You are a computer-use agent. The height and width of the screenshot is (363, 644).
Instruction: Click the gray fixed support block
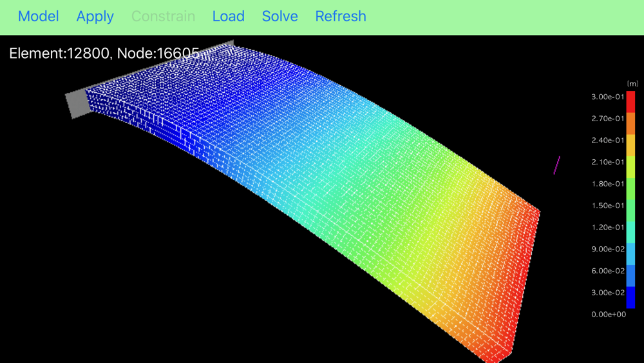pos(79,104)
